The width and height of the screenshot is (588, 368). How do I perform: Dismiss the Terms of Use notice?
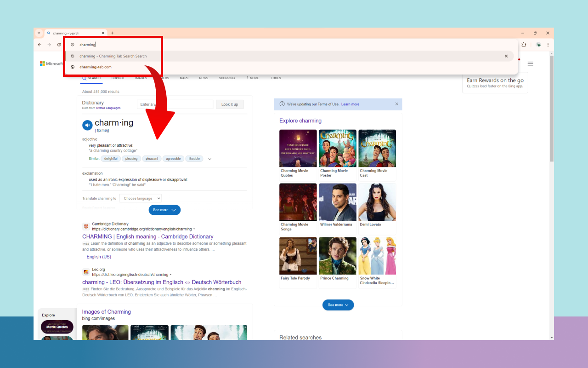click(x=397, y=104)
